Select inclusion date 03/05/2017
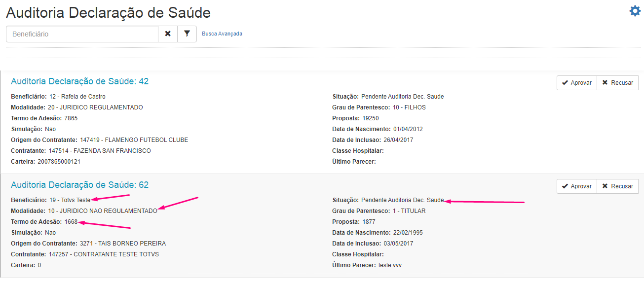This screenshot has height=281, width=644. click(x=398, y=244)
